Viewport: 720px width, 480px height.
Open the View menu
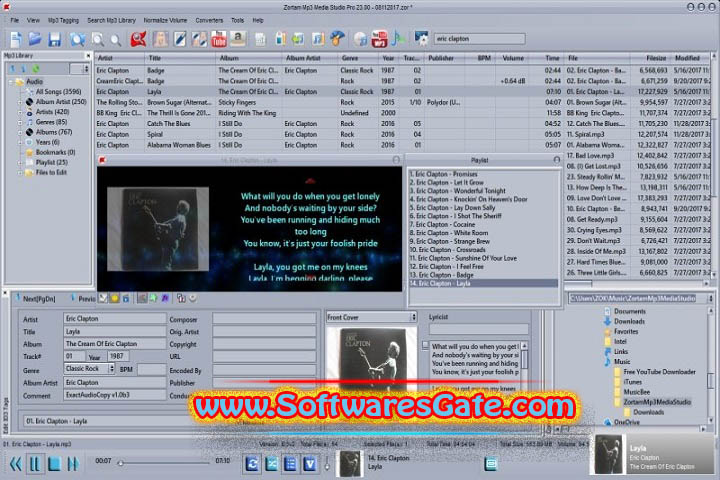pos(33,20)
